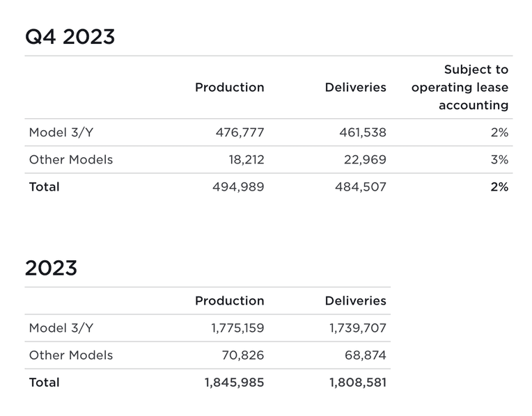Select the value '68,874'

[366, 355]
